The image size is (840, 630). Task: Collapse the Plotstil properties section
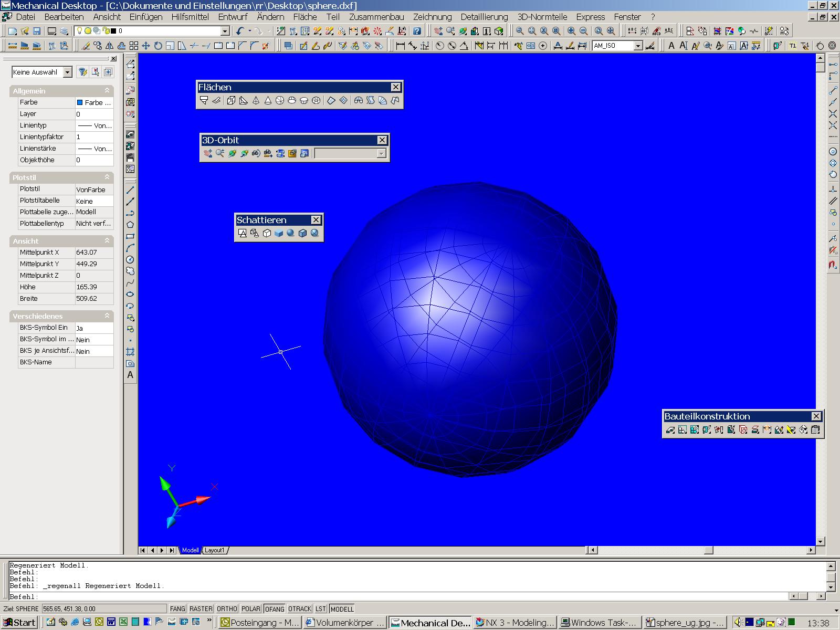(x=107, y=177)
